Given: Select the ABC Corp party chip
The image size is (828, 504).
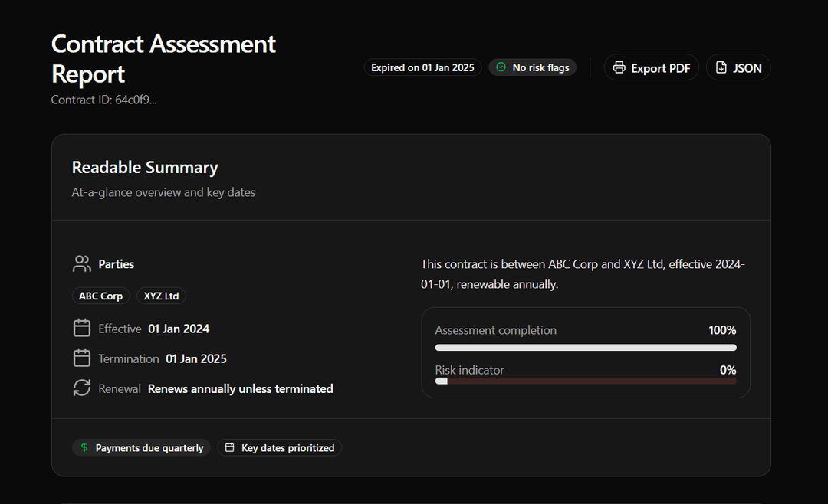Looking at the screenshot, I should (100, 296).
